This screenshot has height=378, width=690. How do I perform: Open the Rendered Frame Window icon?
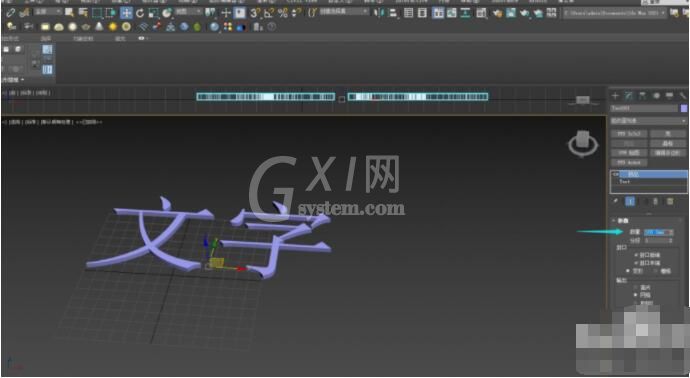coord(511,13)
